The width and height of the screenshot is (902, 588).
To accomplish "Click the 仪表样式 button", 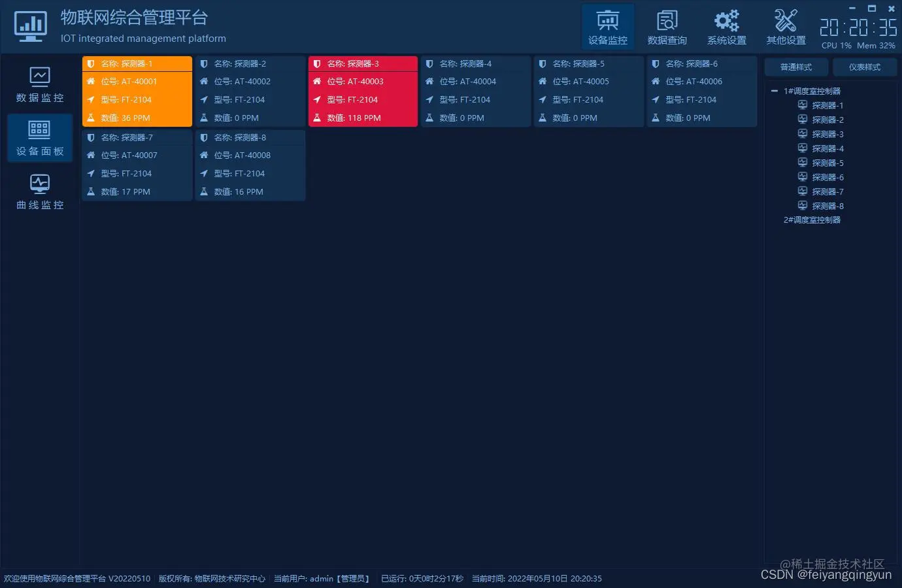I will [x=864, y=67].
